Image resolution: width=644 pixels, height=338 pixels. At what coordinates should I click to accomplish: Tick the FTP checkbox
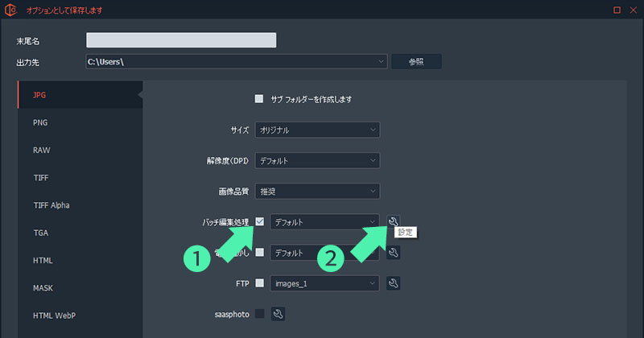(x=259, y=282)
